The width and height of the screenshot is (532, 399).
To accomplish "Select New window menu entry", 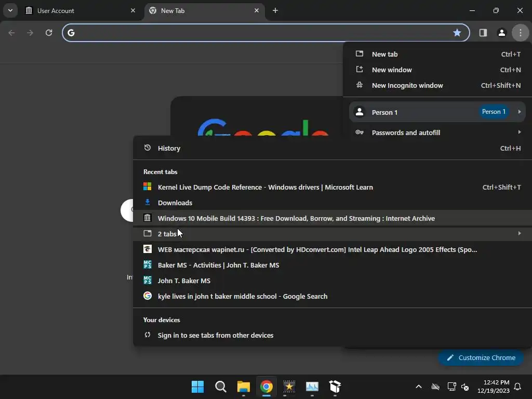I will pos(437,70).
